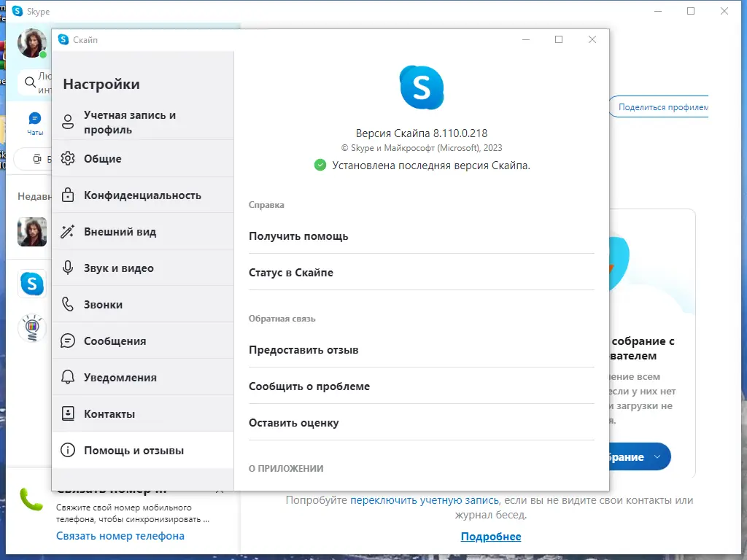Go to Внешний вид settings
The image size is (747, 560).
pos(142,231)
